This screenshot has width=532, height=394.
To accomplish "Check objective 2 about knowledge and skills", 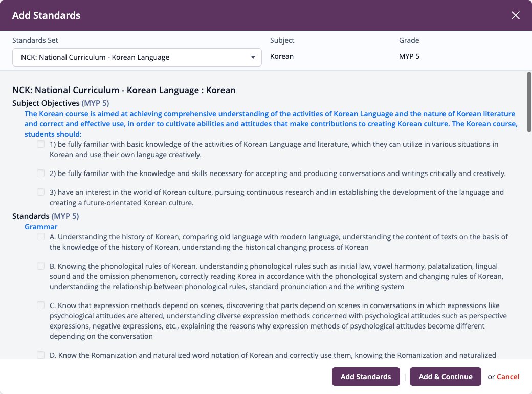I will pyautogui.click(x=41, y=173).
